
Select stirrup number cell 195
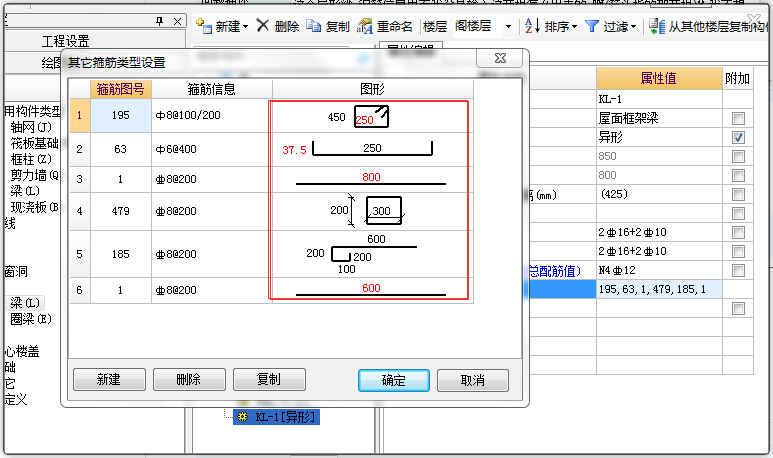coord(120,115)
